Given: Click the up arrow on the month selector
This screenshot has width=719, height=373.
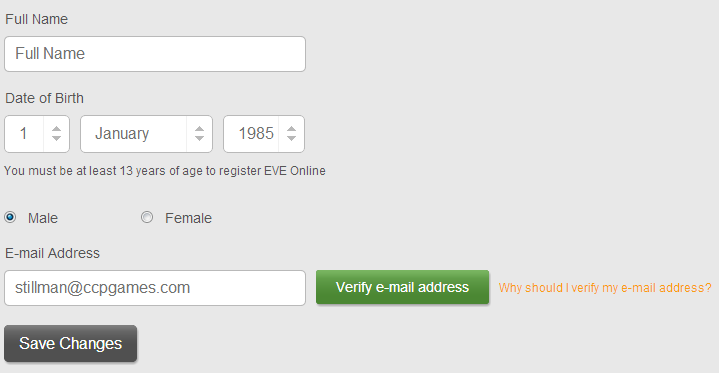Looking at the screenshot, I should pos(199,129).
